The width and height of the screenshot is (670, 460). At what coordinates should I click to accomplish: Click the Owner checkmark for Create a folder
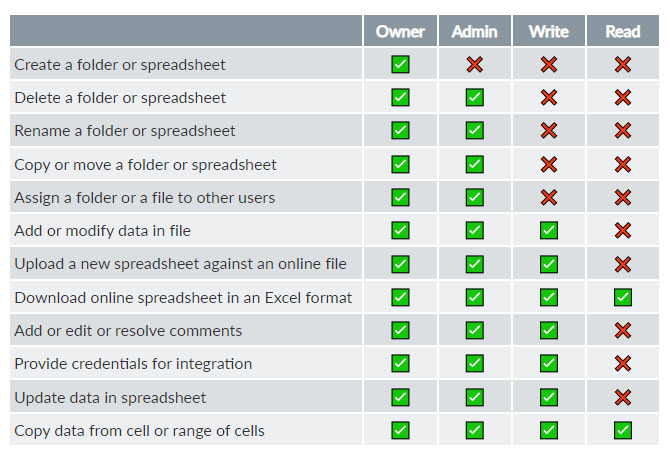[400, 64]
